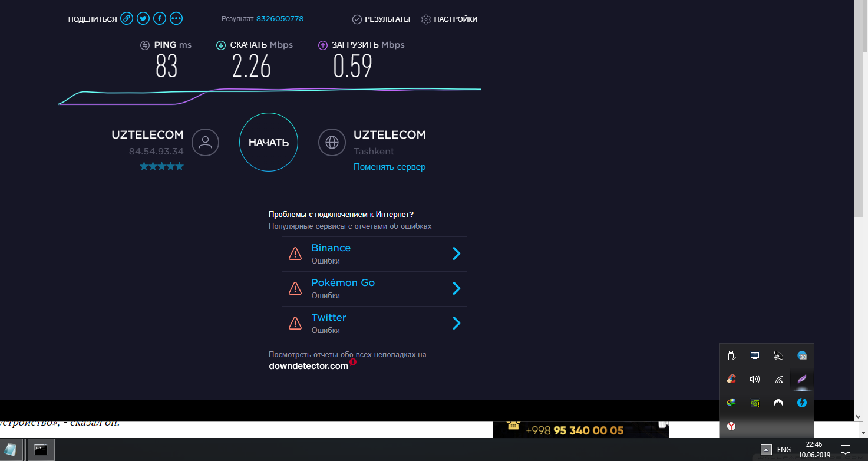
Task: Open the CCleaner tray icon
Action: [731, 379]
